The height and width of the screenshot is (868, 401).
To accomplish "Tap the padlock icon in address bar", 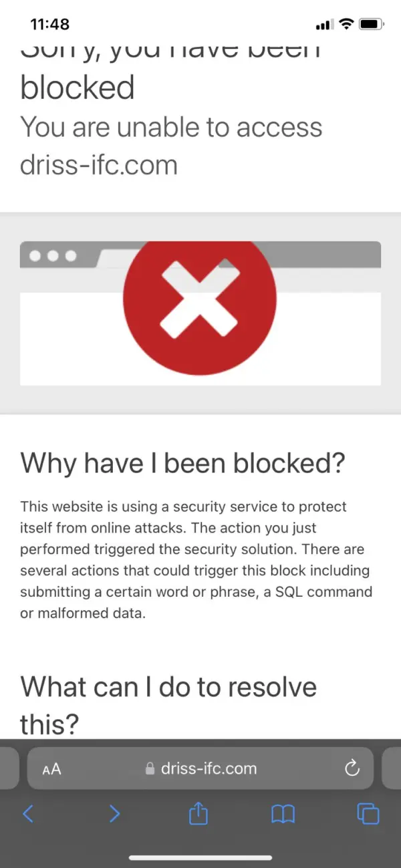I will [x=150, y=768].
